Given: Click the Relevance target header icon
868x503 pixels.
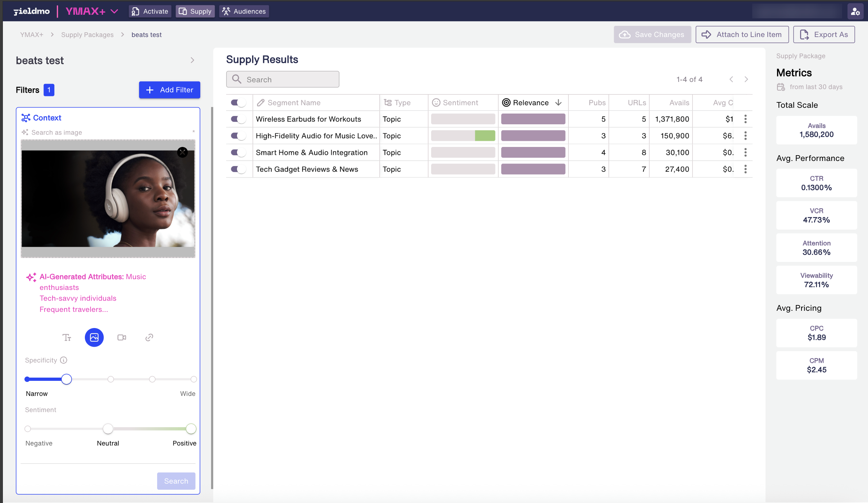Looking at the screenshot, I should (506, 103).
